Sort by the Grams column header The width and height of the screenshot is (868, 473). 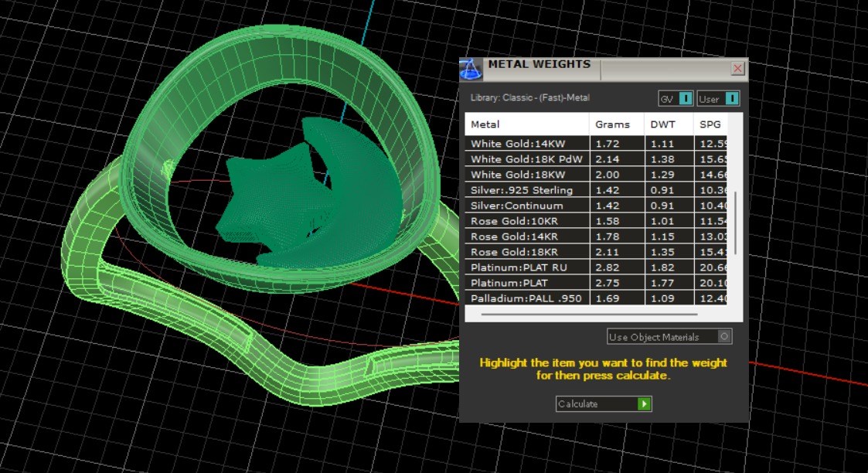[x=617, y=124]
